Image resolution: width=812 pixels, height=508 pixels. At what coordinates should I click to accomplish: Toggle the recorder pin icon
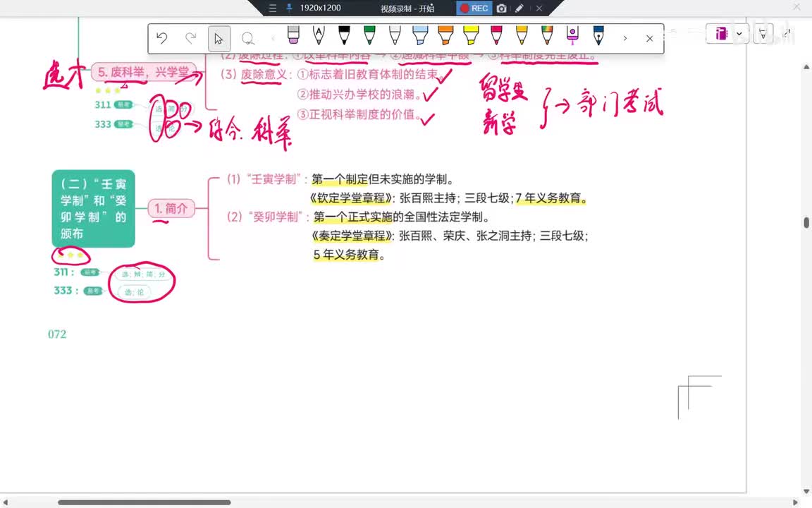click(289, 8)
